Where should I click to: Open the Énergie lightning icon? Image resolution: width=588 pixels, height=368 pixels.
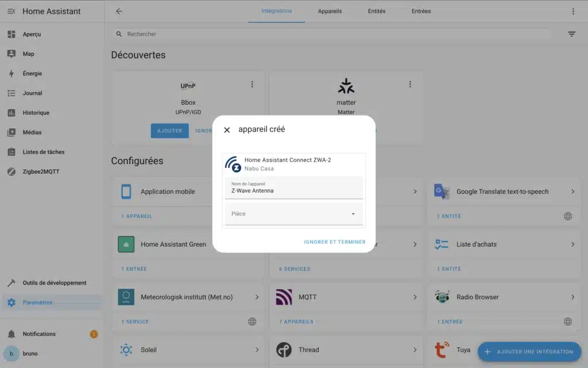click(x=11, y=73)
